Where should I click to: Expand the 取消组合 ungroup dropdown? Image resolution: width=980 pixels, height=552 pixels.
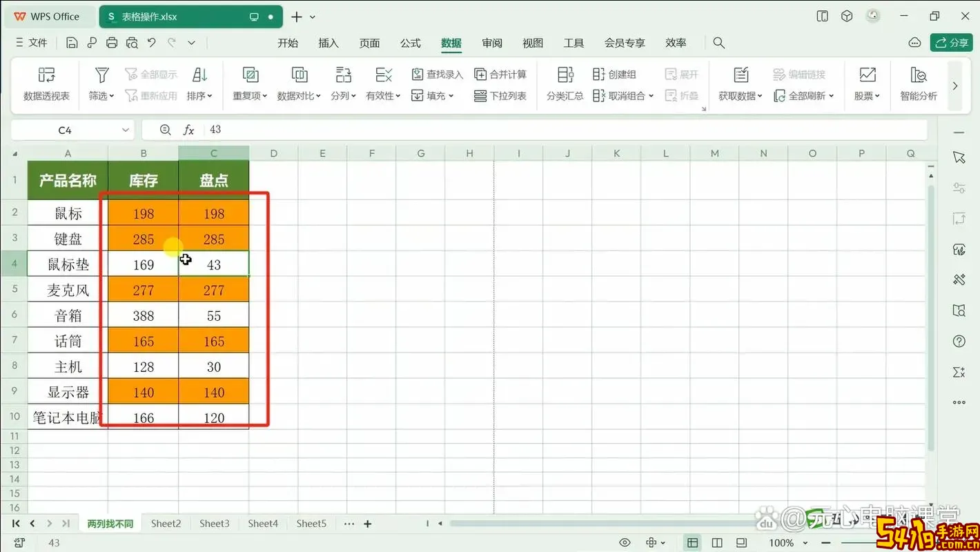[x=651, y=96]
